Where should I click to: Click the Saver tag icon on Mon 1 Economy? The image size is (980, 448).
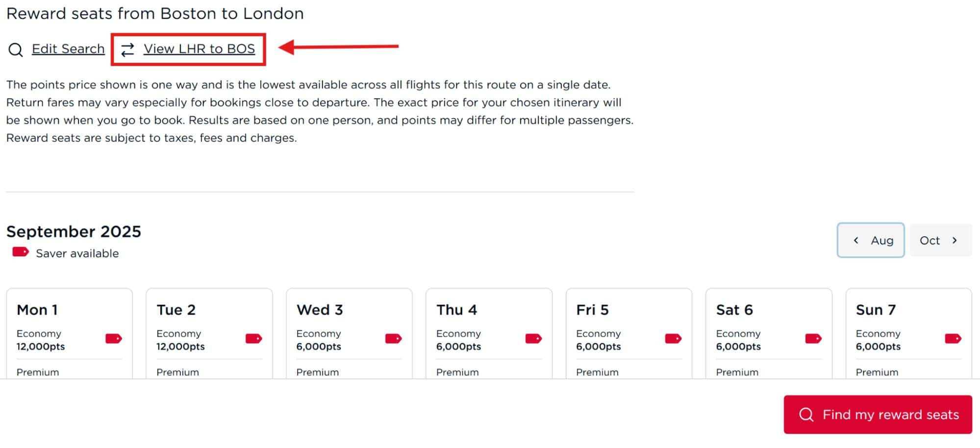pyautogui.click(x=113, y=338)
